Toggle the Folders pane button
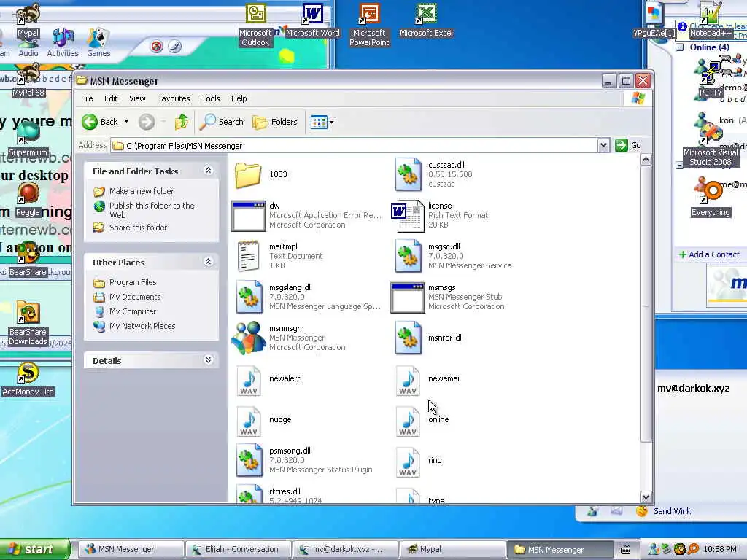 click(x=275, y=122)
